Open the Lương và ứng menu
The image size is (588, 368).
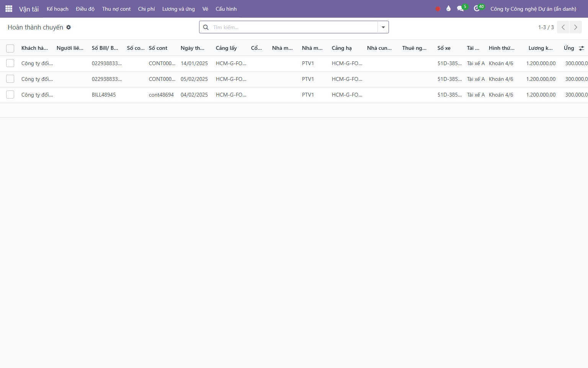point(178,9)
